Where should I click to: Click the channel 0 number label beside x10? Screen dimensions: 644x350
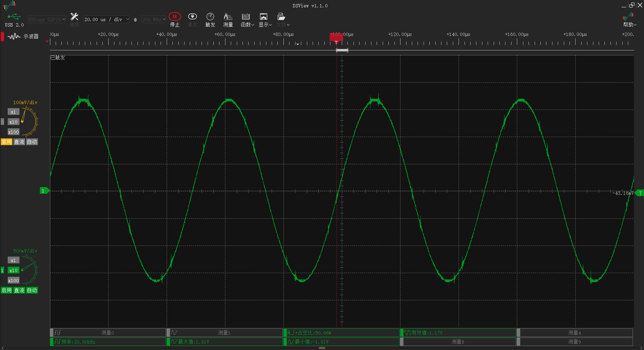[x=2, y=122]
